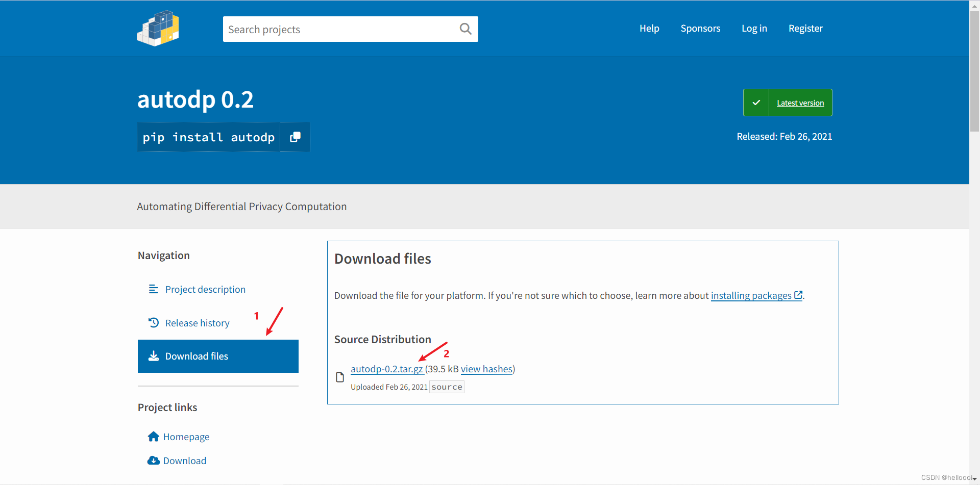Screen dimensions: 980x485
Task: Click the Download files tray icon
Action: pos(153,356)
